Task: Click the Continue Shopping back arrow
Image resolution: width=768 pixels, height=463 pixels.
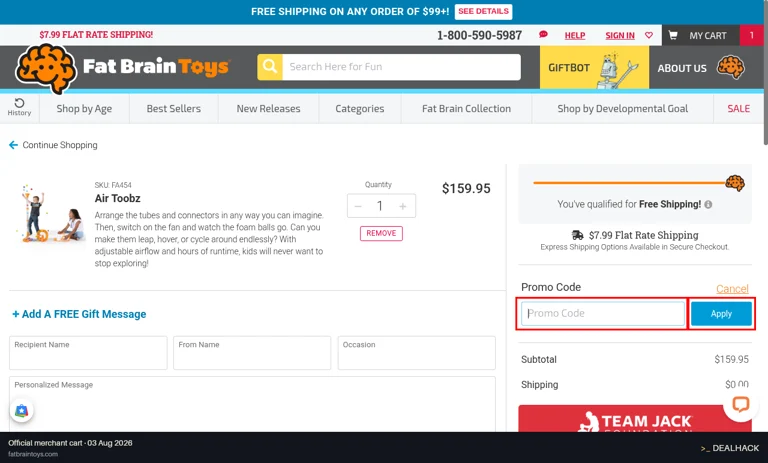Action: coord(13,145)
